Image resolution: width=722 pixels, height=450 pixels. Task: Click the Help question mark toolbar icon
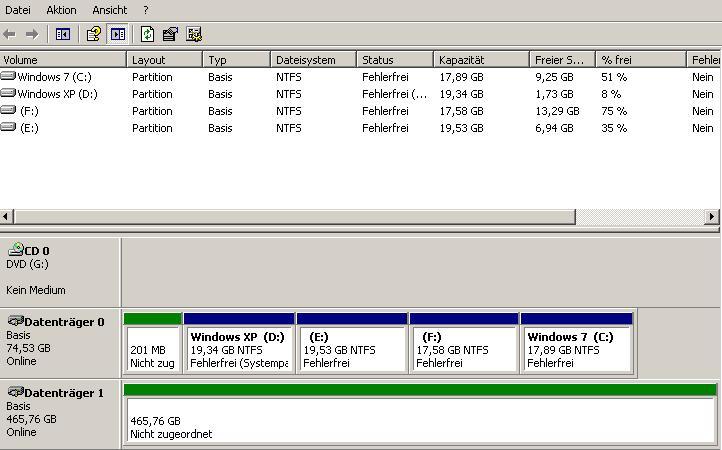pos(94,34)
